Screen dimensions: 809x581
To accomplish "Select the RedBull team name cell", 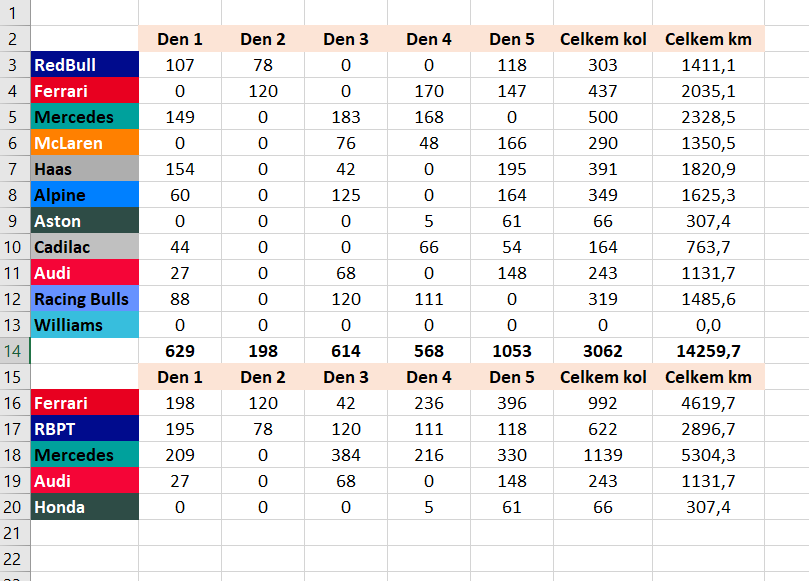I will pyautogui.click(x=85, y=65).
